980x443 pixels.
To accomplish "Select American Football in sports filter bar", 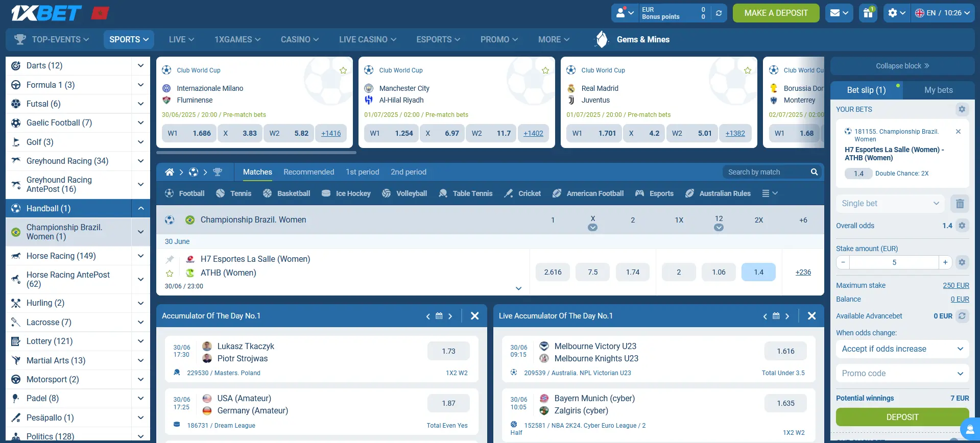I will (x=588, y=193).
